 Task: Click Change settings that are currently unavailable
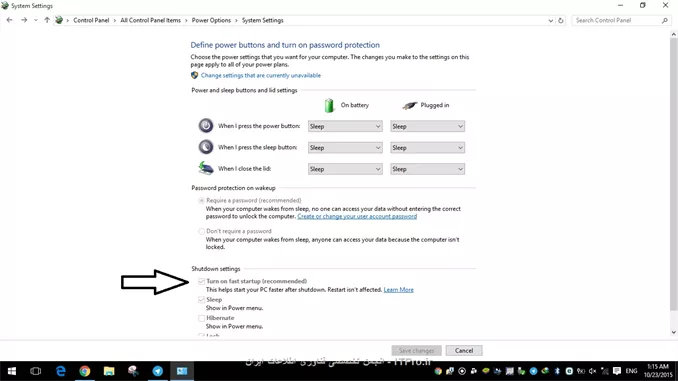tap(261, 75)
